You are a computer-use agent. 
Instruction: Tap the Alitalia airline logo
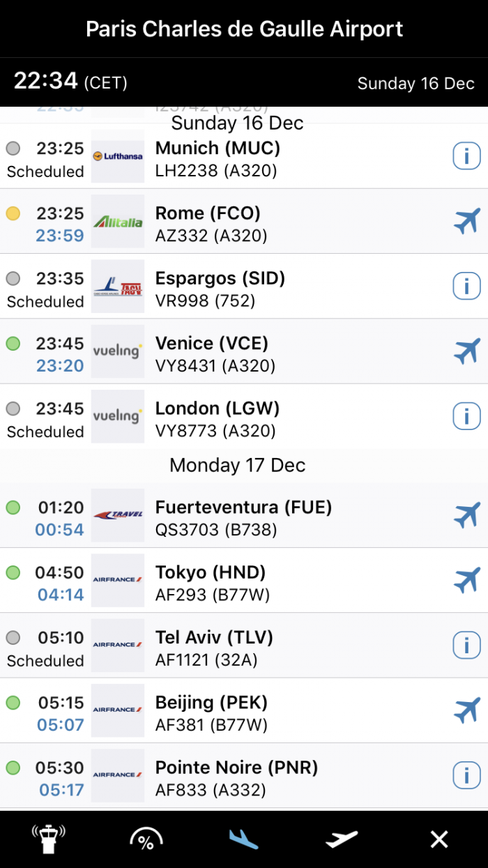click(118, 222)
